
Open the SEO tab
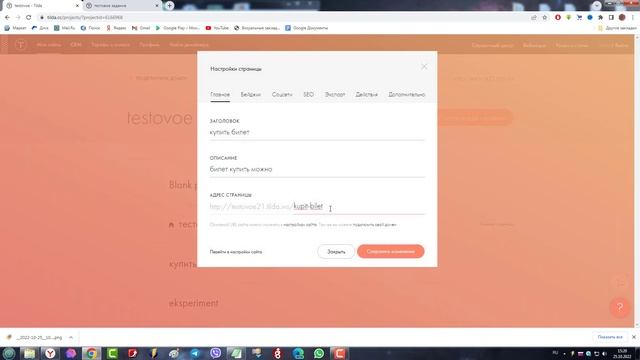tap(309, 95)
